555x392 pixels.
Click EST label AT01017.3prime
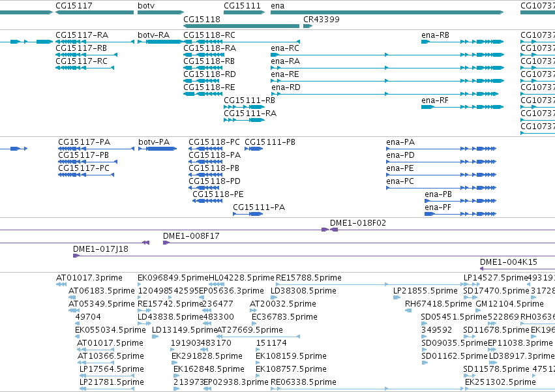pos(89,279)
